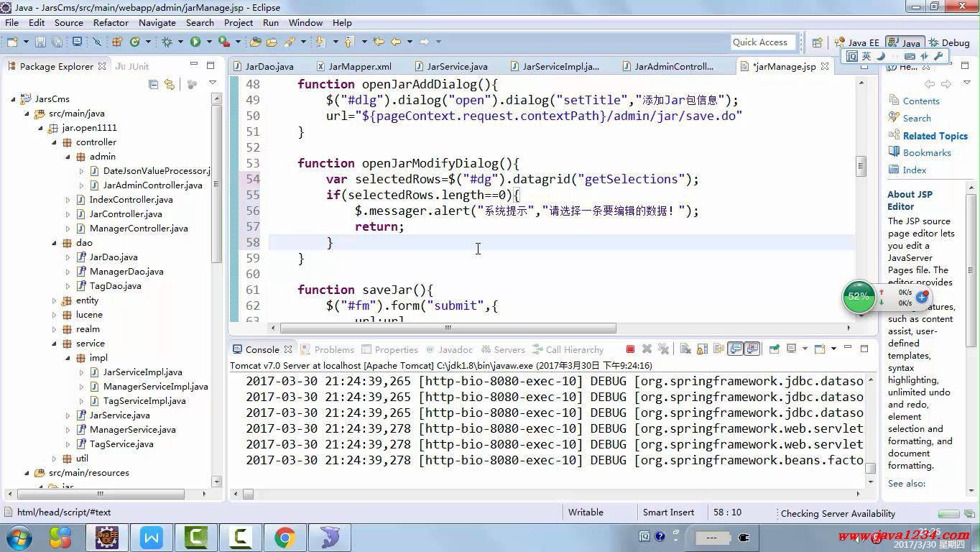Open Package Explorer view menu dropdown
The image size is (980, 552).
pos(213,83)
